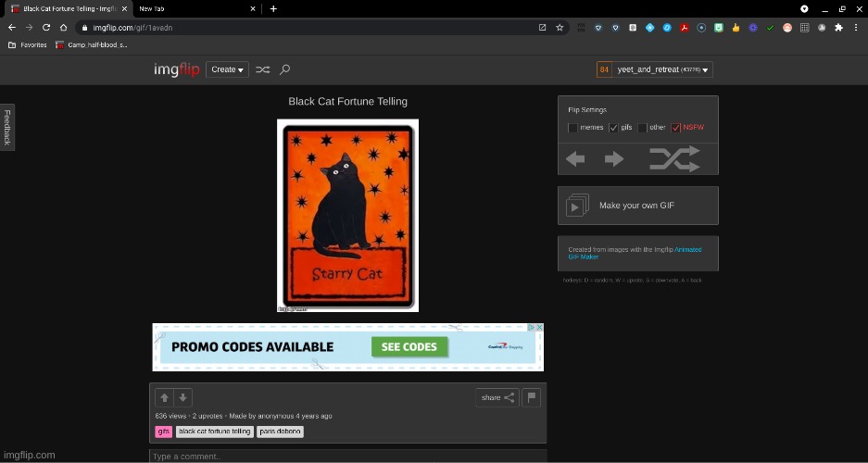Click the Flip Settings heading
The height and width of the screenshot is (463, 868).
[587, 110]
